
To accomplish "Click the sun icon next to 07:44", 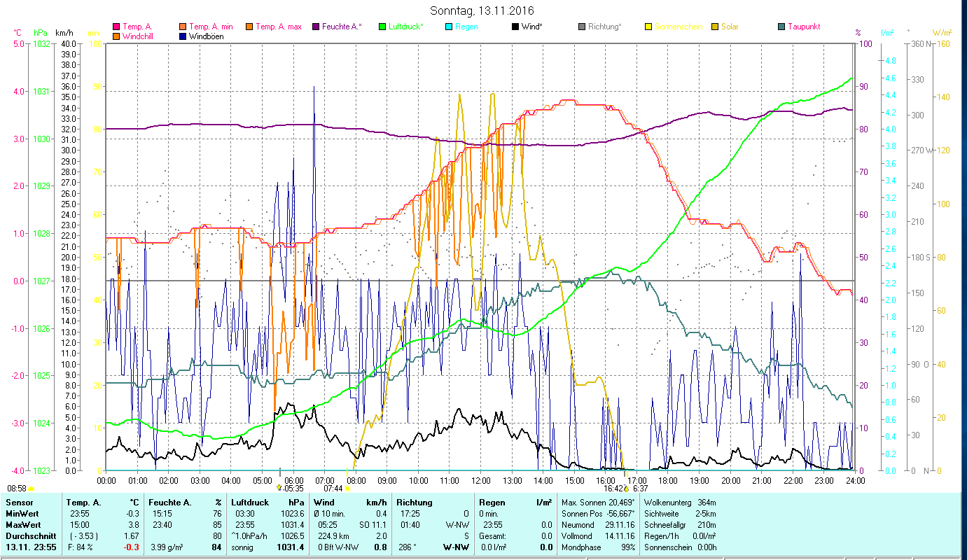I will [x=347, y=488].
